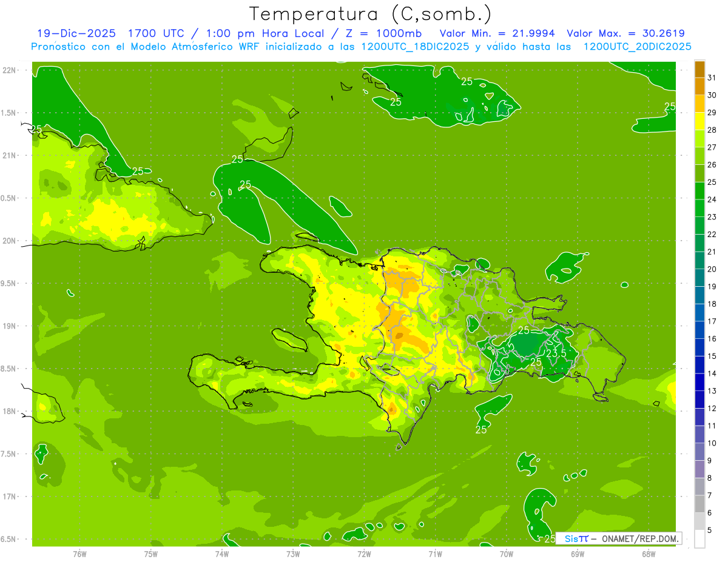Click the '30' colorbar value
This screenshot has height=562, width=728.
712,95
